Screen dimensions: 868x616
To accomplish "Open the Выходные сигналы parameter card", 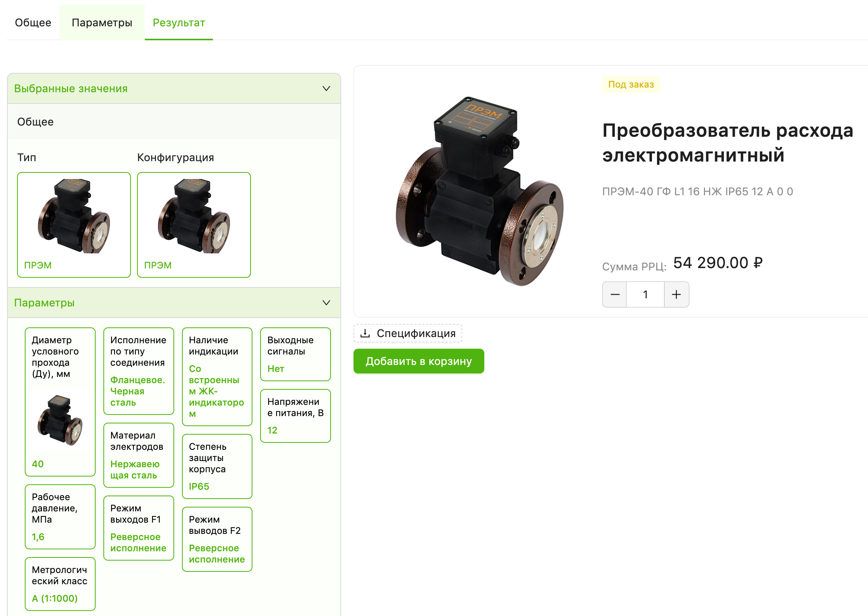I will (x=296, y=354).
